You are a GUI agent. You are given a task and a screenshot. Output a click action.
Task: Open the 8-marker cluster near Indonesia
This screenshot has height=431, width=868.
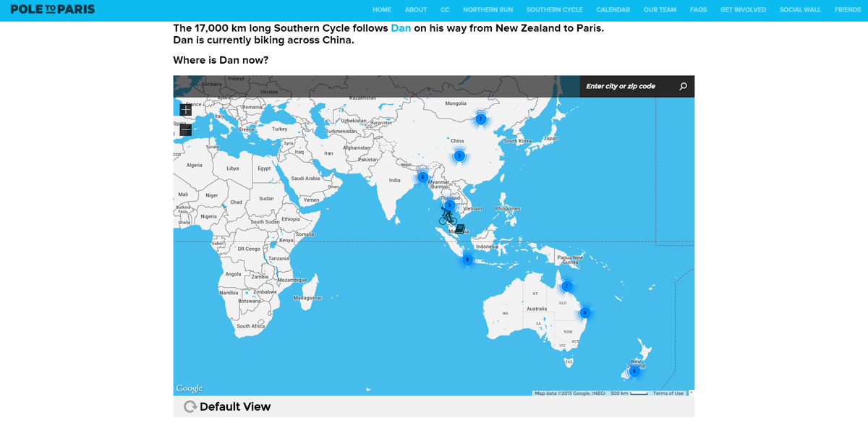coord(467,259)
